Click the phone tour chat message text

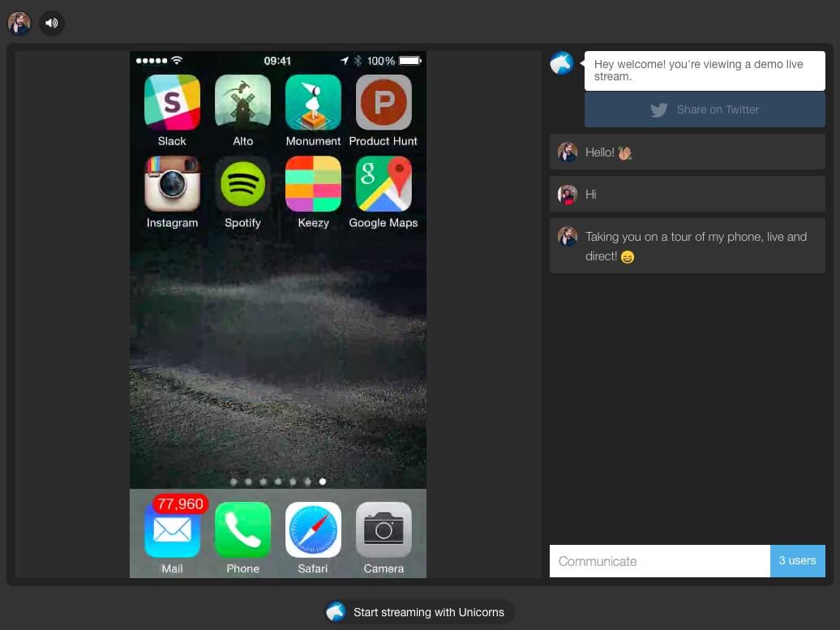696,246
